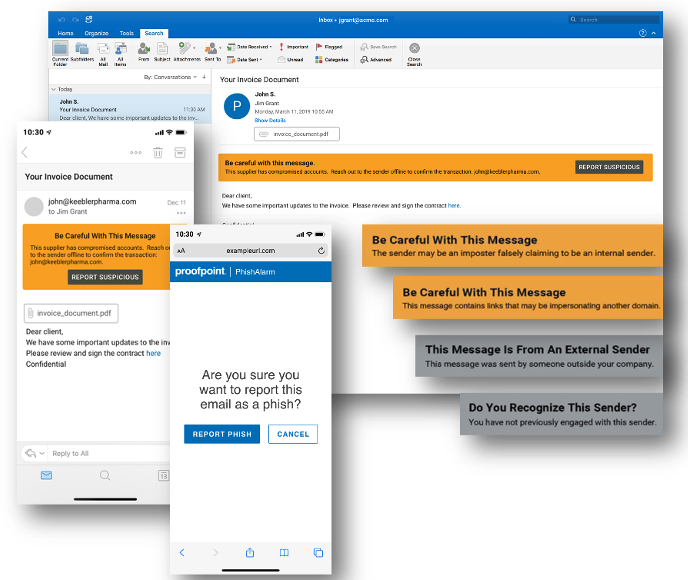This screenshot has height=580, width=688.
Task: Tap share icon in mobile browser
Action: [x=250, y=552]
